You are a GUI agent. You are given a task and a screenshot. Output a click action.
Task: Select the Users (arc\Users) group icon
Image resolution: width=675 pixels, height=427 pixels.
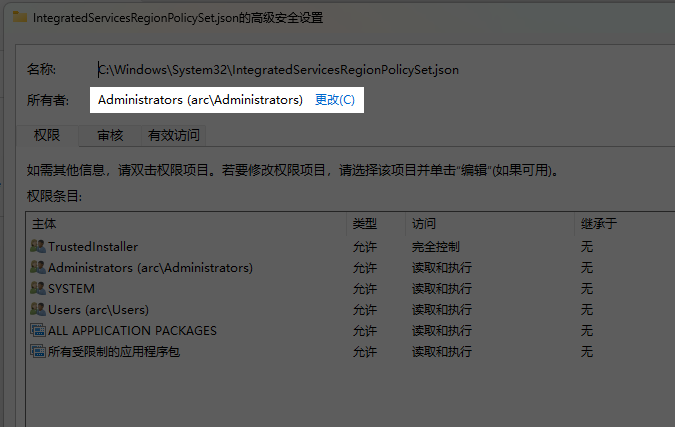[x=38, y=309]
